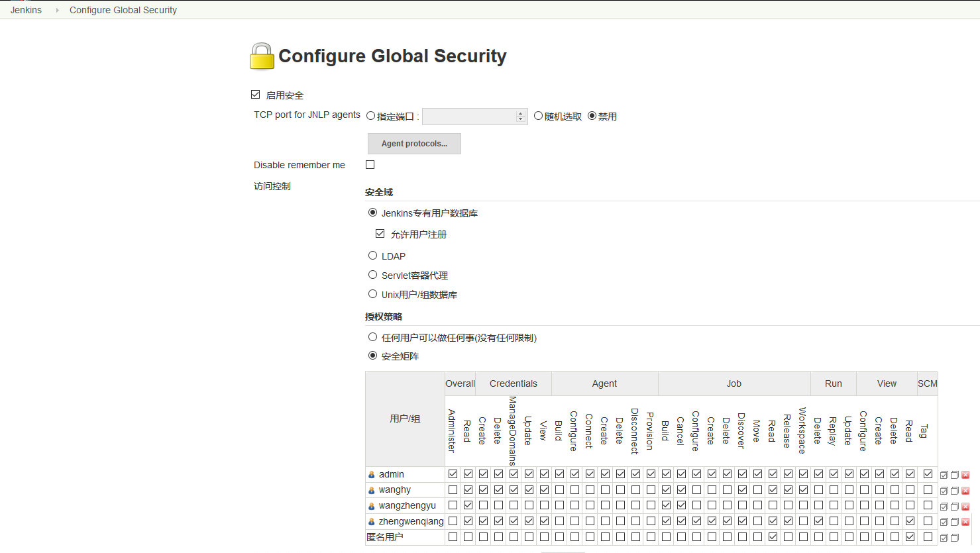Viewport: 980px width, 553px height.
Task: Choose the LDAP security realm
Action: pos(373,256)
